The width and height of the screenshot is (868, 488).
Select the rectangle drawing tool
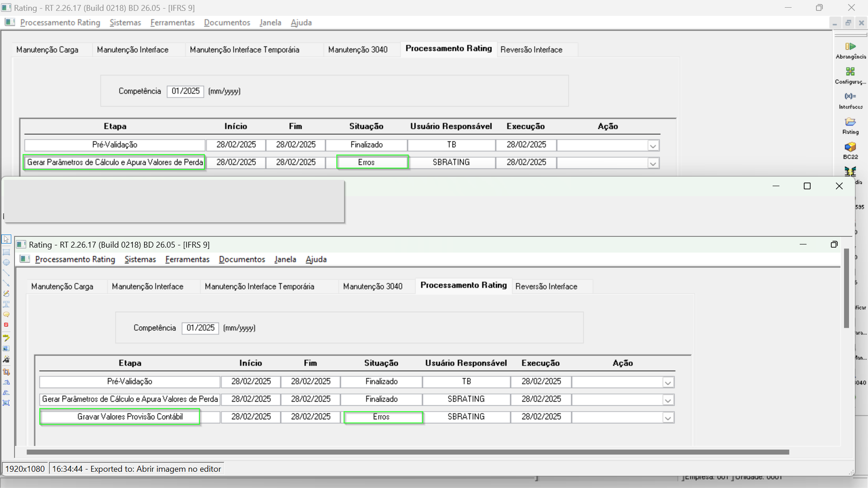(6, 252)
